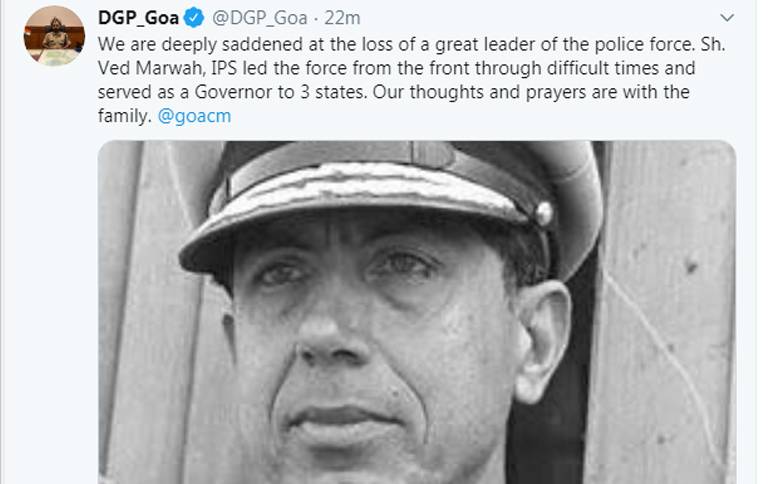Click the words "police force. Sh."
The image size is (768, 484).
coord(660,44)
